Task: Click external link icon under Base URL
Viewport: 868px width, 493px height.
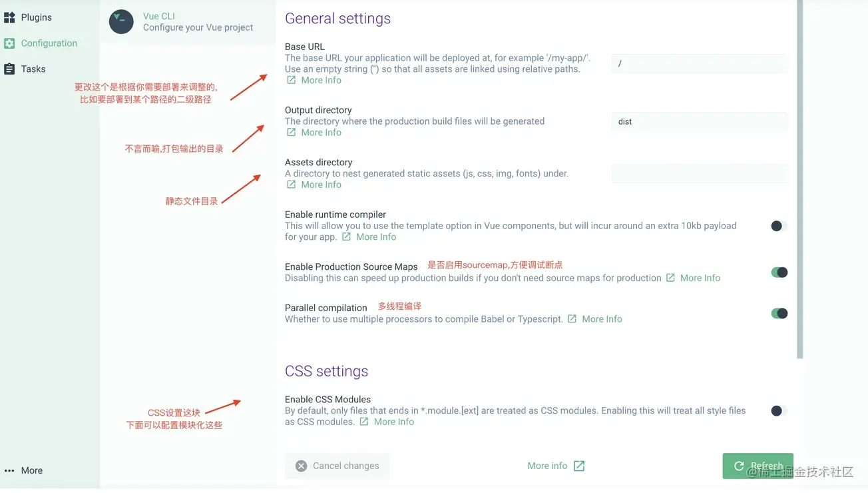Action: click(292, 80)
